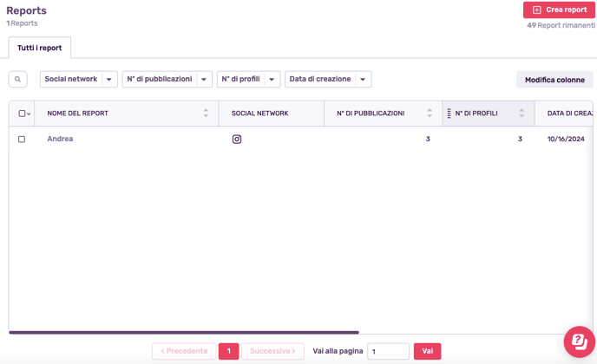Open the Andrea report link
This screenshot has width=597, height=364.
60,139
